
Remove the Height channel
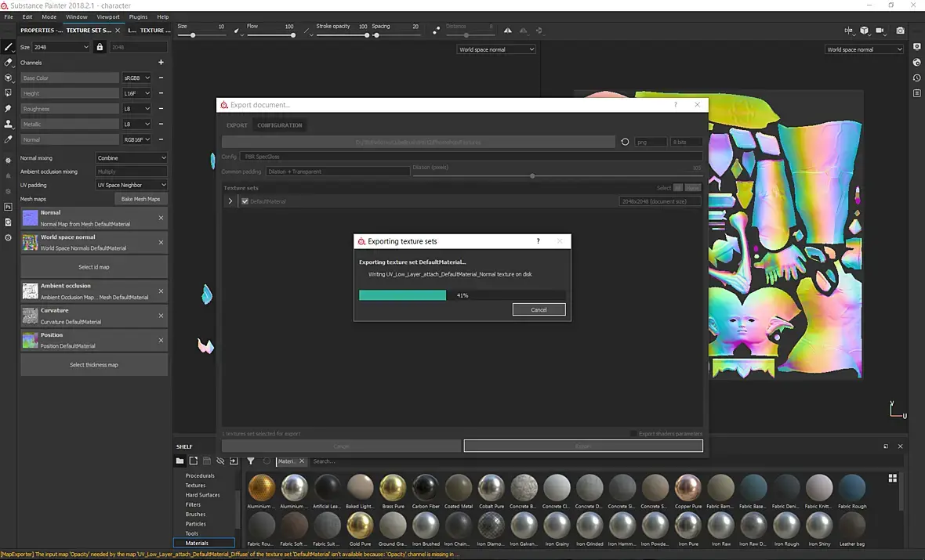[x=161, y=93]
